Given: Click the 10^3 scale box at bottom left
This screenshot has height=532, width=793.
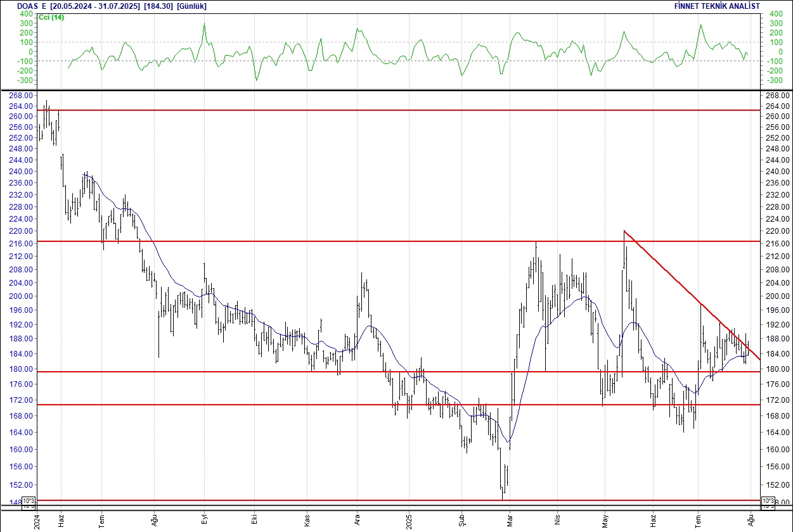Looking at the screenshot, I should [29, 502].
